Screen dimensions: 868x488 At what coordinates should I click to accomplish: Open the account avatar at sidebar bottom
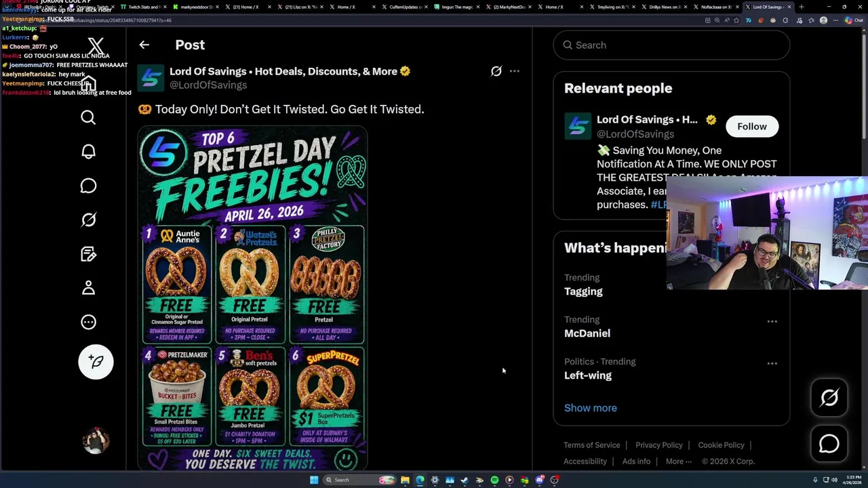pyautogui.click(x=96, y=441)
